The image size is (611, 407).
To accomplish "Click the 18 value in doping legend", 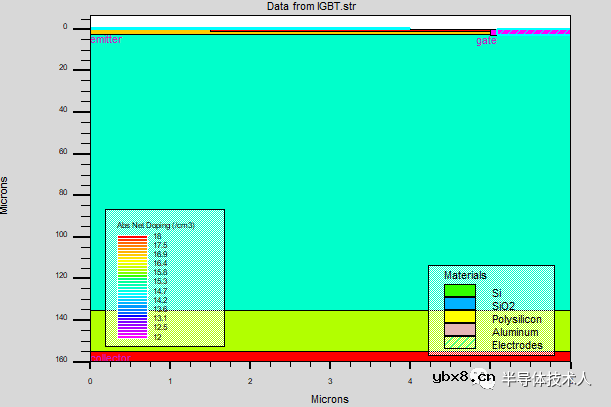I will tap(157, 235).
